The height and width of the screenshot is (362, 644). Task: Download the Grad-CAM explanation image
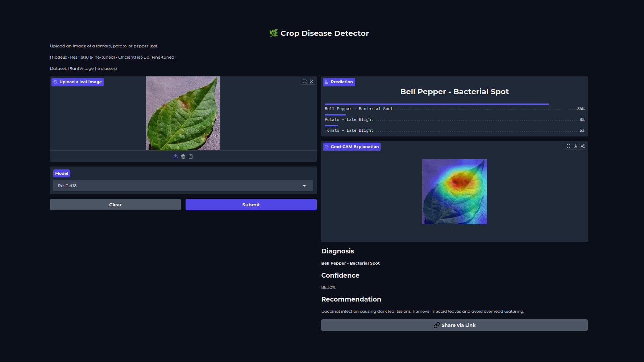(576, 146)
